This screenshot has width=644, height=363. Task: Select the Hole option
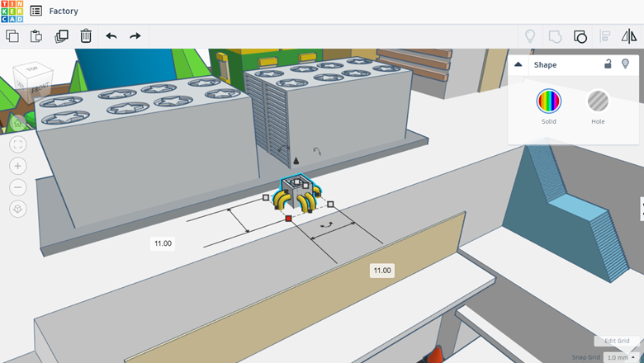(598, 101)
